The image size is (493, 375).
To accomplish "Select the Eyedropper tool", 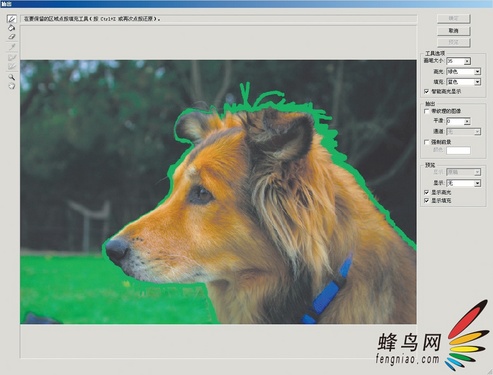I will point(12,47).
